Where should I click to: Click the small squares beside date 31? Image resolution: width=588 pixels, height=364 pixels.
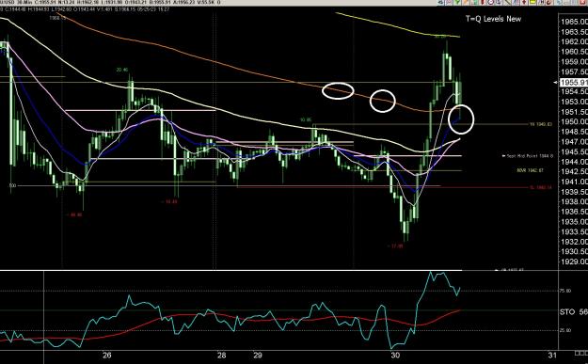pos(581,353)
